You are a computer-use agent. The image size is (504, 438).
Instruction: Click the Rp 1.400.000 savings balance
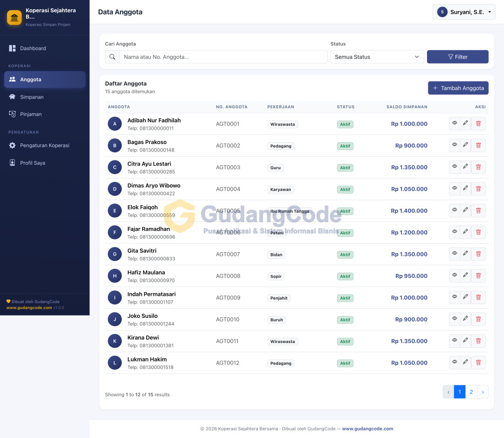409,211
